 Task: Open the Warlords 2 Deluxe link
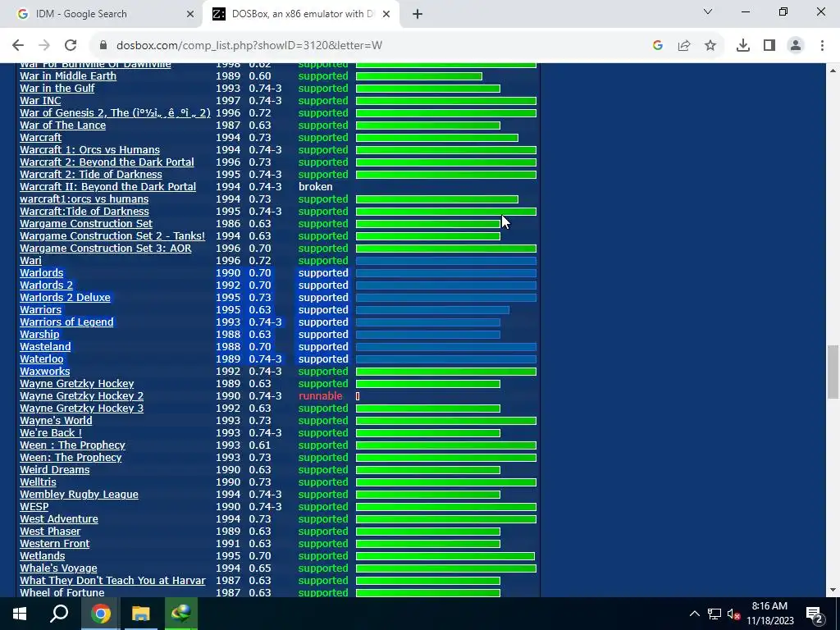coord(65,298)
